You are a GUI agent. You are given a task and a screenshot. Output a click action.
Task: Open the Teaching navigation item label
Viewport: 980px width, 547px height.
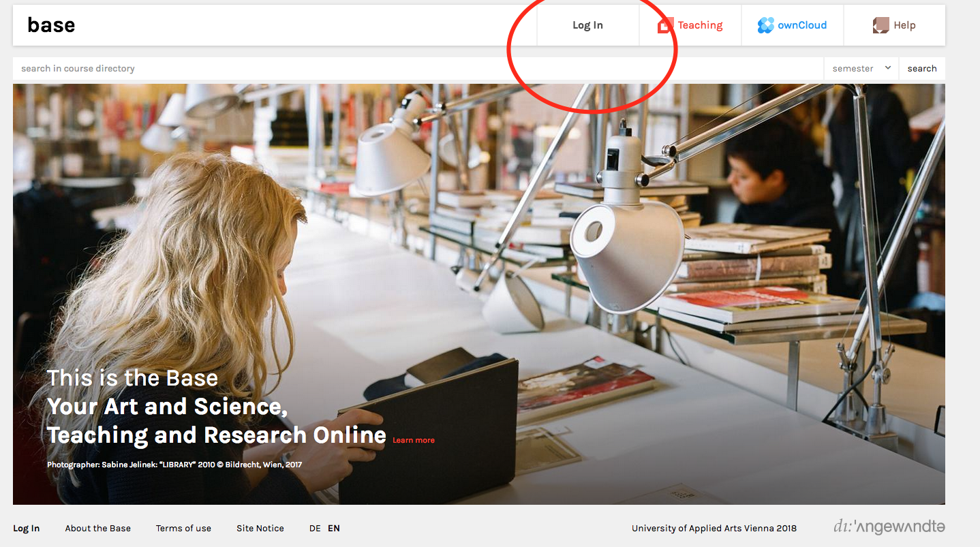[700, 25]
